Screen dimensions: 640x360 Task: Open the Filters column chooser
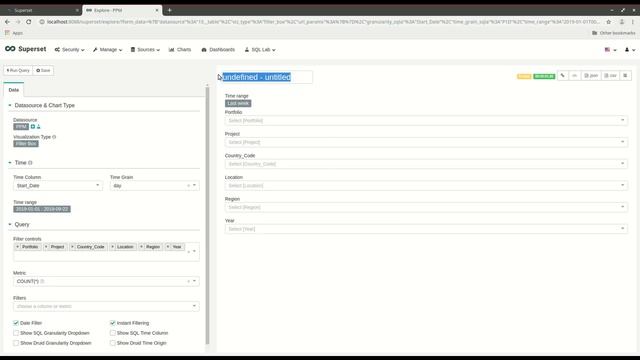[x=106, y=306]
